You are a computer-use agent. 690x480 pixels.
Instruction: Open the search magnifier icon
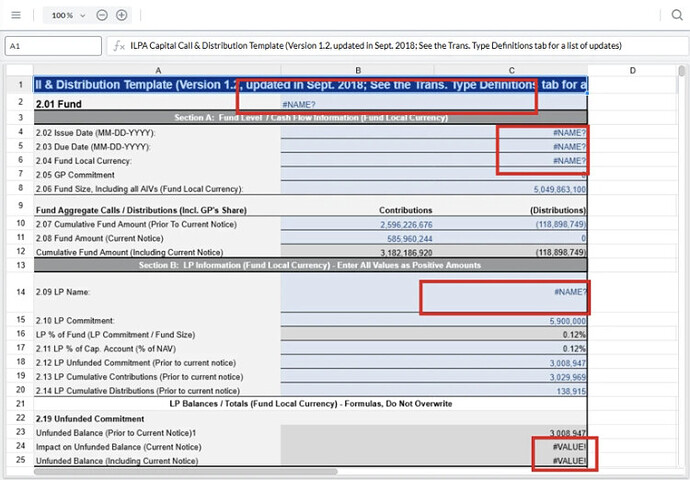677,15
